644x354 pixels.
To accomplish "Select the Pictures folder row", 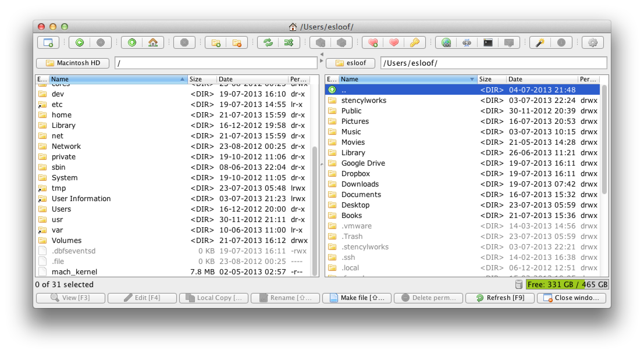I will click(462, 121).
